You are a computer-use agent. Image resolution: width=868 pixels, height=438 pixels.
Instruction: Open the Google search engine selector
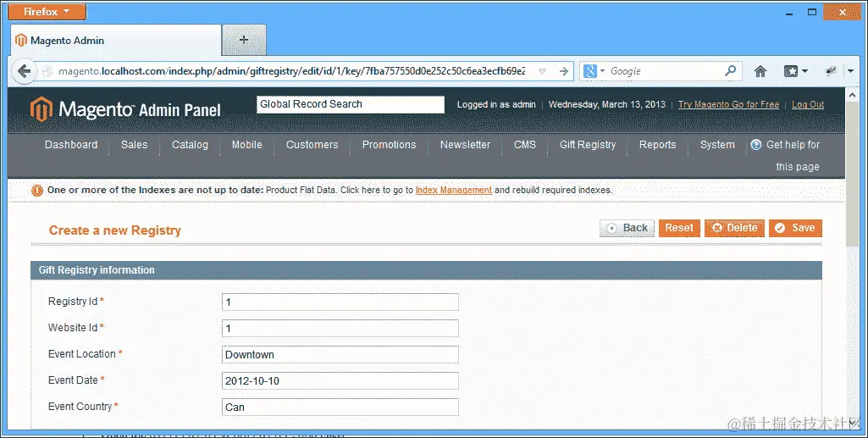click(x=594, y=71)
